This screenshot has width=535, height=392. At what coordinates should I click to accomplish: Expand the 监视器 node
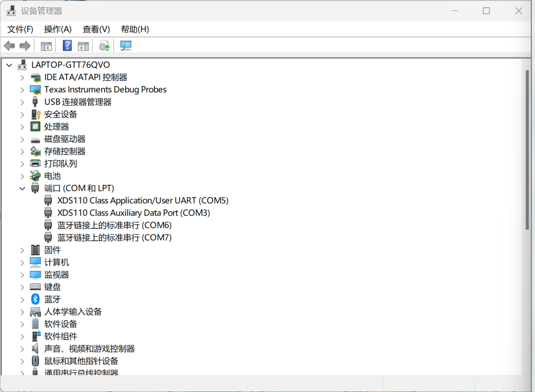pos(22,275)
